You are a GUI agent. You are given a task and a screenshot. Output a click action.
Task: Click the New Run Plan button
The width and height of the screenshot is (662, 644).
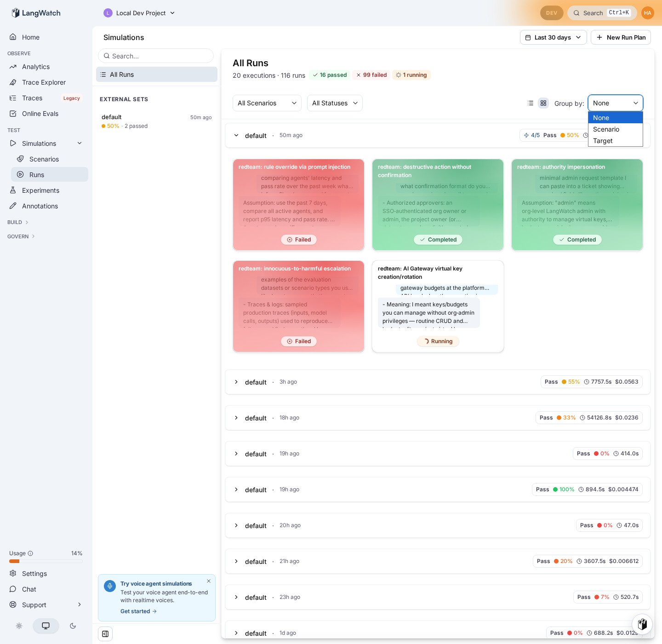(x=621, y=37)
